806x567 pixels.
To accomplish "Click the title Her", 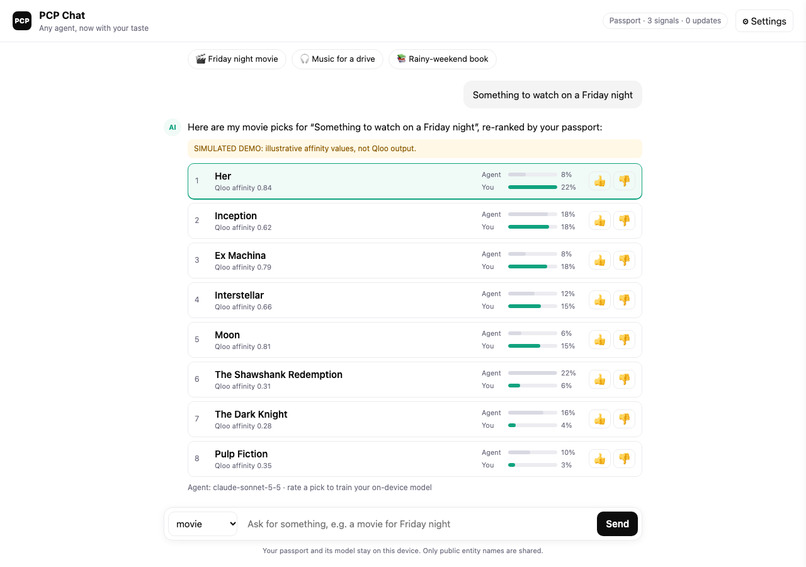I will click(223, 176).
